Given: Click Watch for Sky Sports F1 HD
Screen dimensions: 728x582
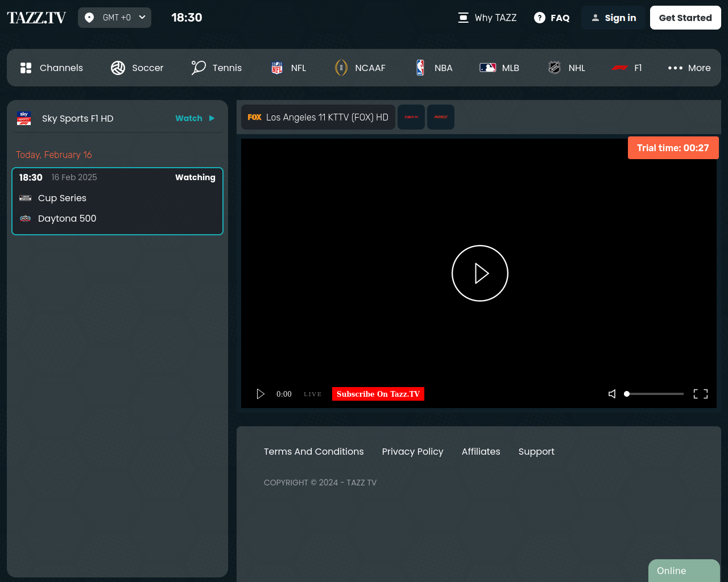Looking at the screenshot, I should 189,118.
